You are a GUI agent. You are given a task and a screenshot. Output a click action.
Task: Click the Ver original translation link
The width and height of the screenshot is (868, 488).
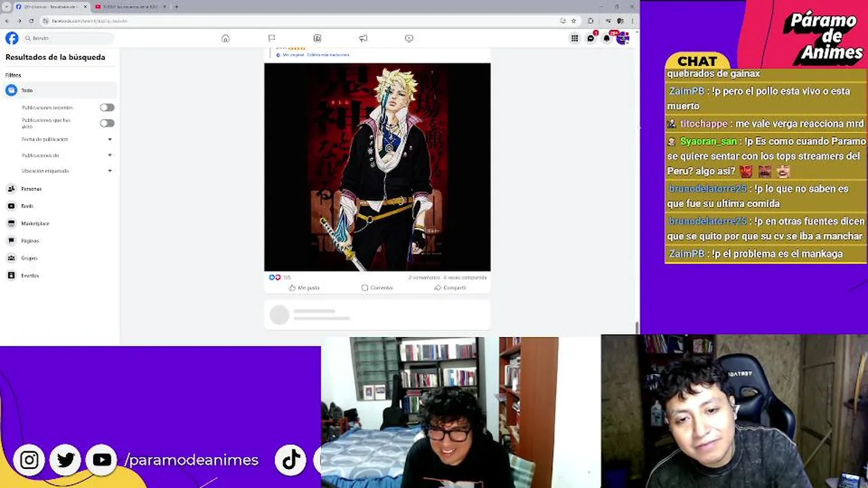pyautogui.click(x=293, y=54)
